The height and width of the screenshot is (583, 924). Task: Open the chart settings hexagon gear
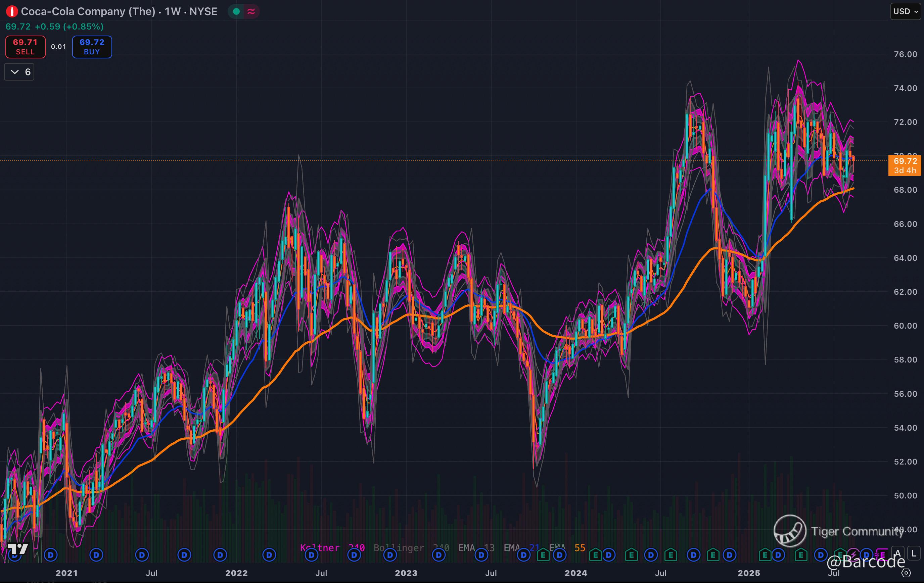[906, 573]
